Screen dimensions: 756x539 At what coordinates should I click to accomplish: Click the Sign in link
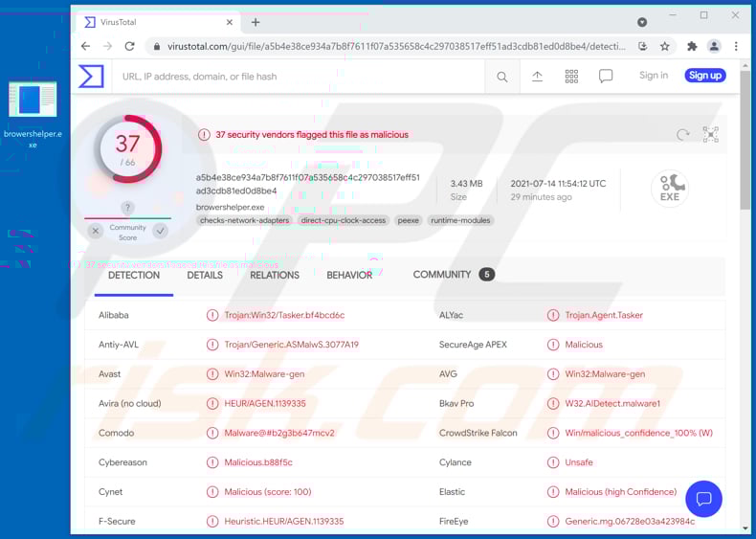(654, 76)
